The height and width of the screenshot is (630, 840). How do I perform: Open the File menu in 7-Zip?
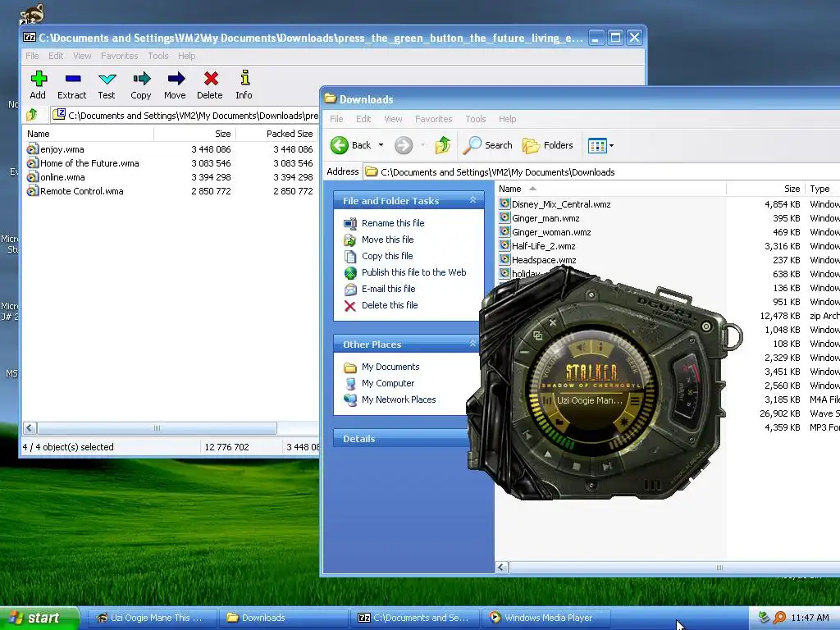tap(32, 56)
